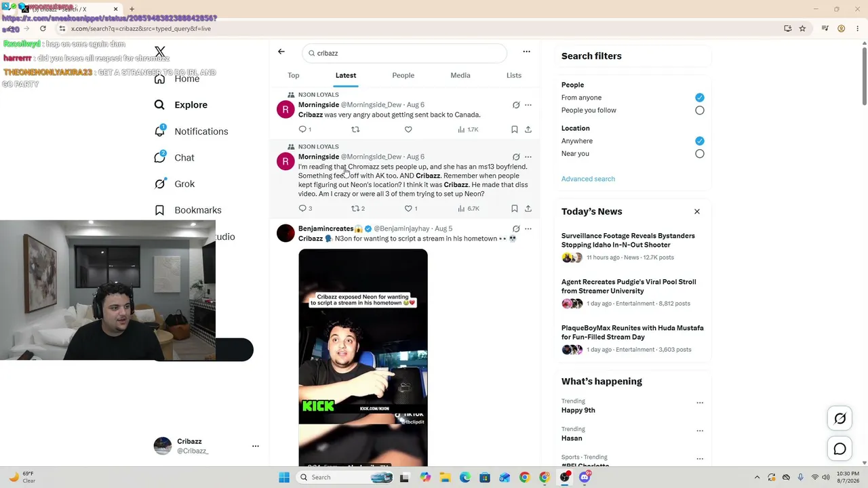Select the 'Near you' location option
Image resolution: width=868 pixels, height=488 pixels.
[x=700, y=154]
